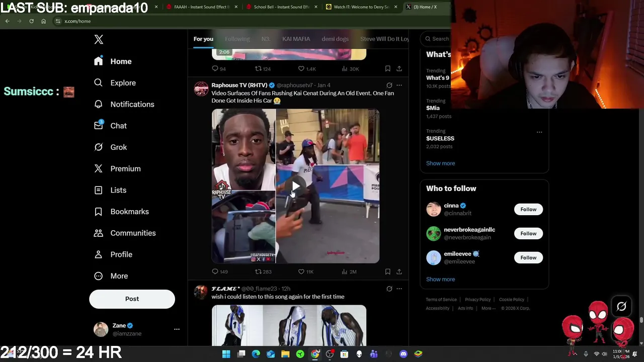
Task: Bookmark the Raphouse TV post
Action: coord(387,272)
